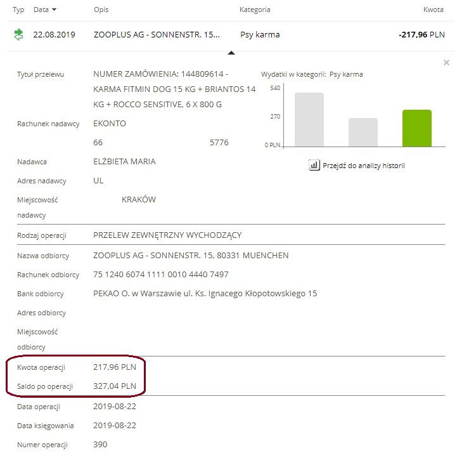Click the 'Psy karma' category cell
The image size is (476, 458).
pyautogui.click(x=260, y=35)
